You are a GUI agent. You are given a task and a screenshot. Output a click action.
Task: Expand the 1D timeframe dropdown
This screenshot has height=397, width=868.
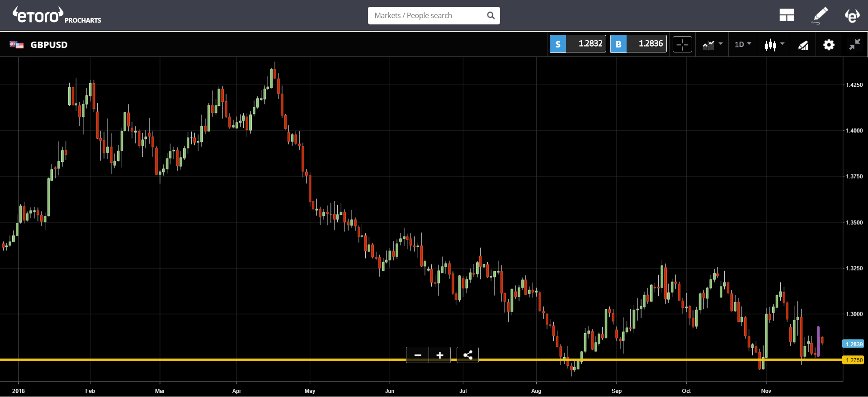[x=743, y=44]
